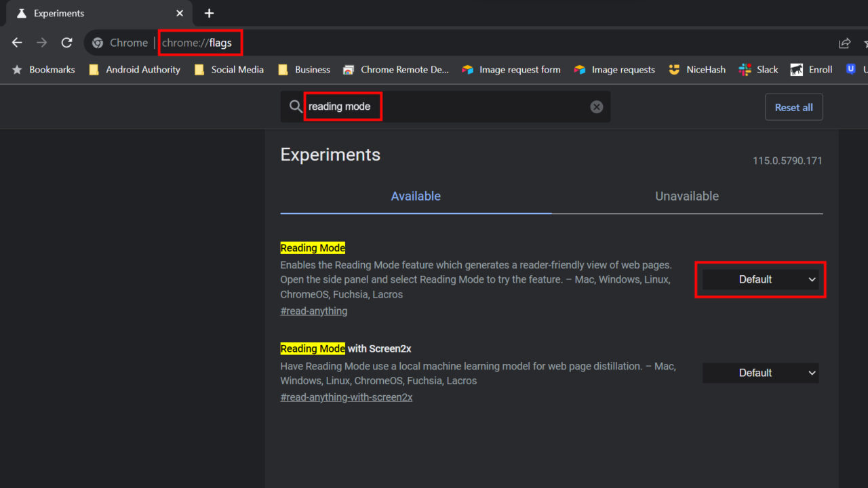Screen dimensions: 868x488
Task: Open the Default dropdown for Reading Mode with Screen2x
Action: pyautogui.click(x=760, y=372)
